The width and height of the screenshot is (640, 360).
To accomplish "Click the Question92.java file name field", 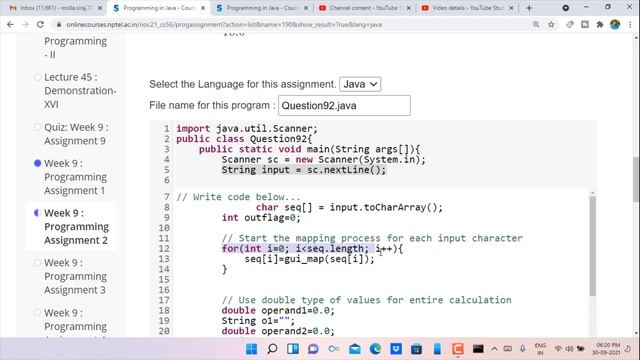I will [344, 106].
